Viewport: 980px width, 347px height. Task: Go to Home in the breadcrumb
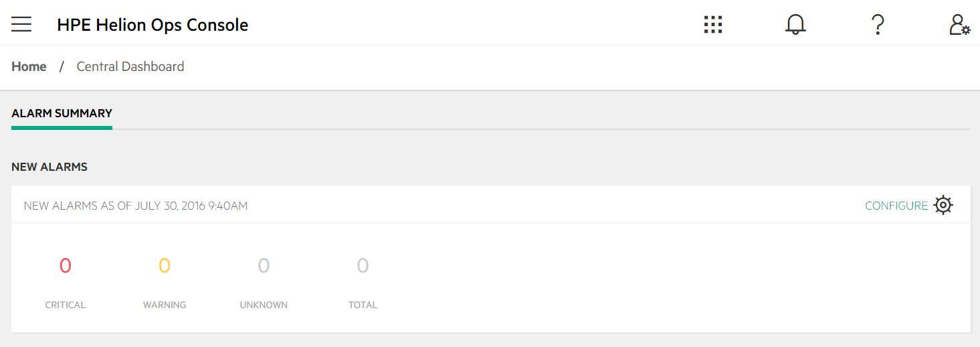pyautogui.click(x=29, y=67)
